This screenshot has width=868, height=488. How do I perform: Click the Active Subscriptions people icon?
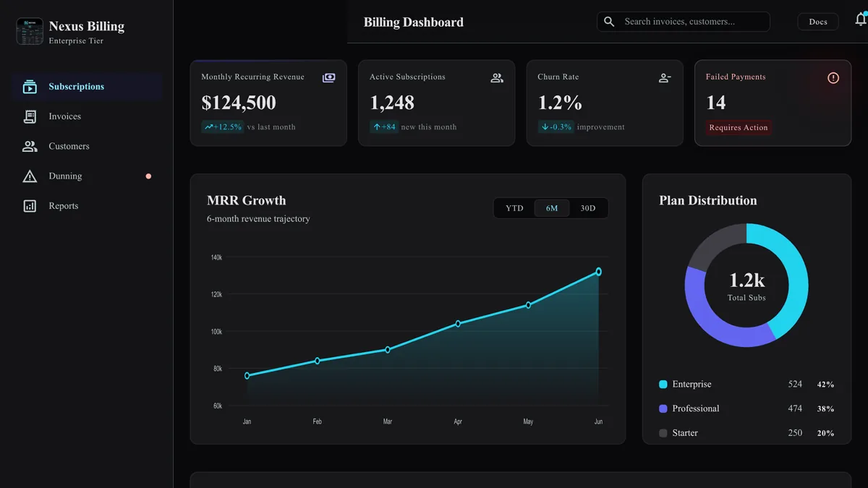coord(497,78)
